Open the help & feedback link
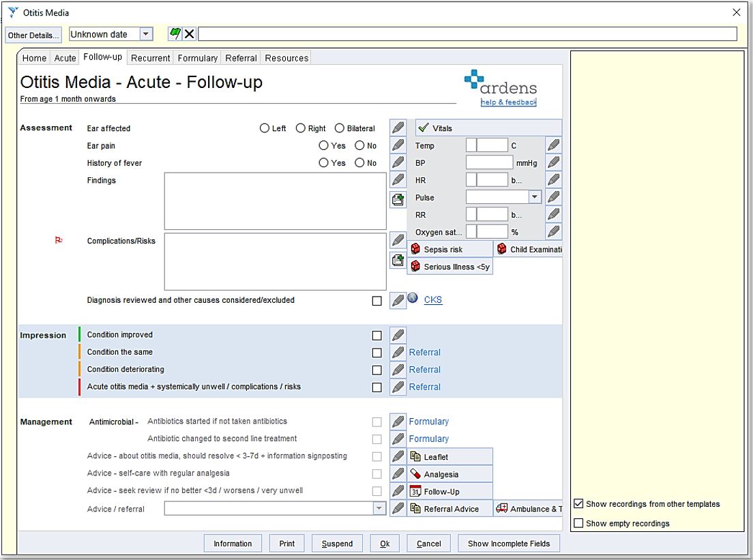This screenshot has height=560, width=753. [x=508, y=102]
